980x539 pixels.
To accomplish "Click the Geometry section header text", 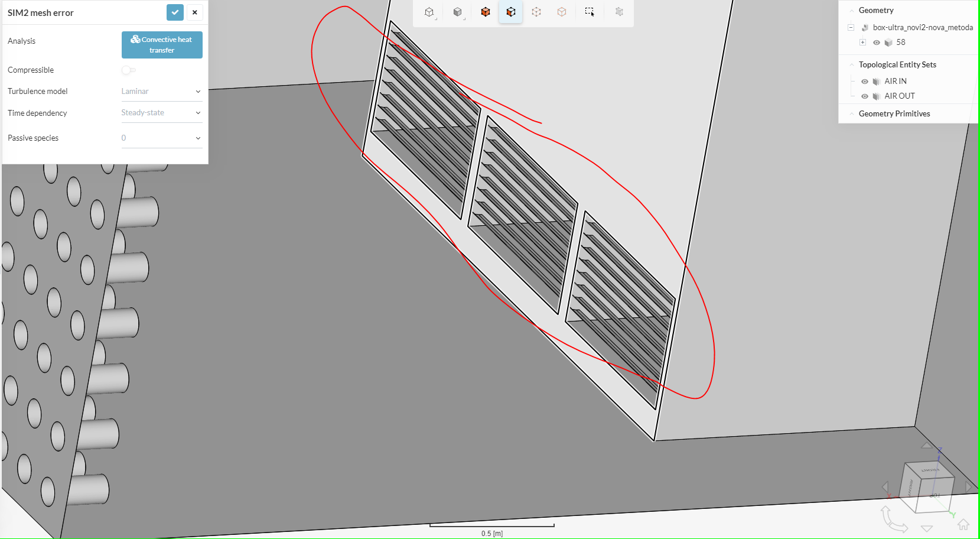I will [x=876, y=11].
